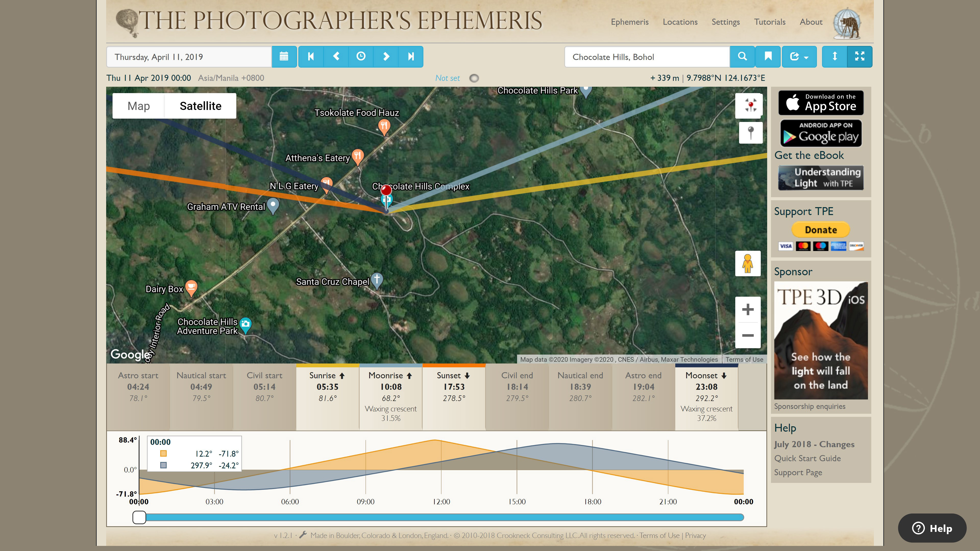Open map Terms of Use link

744,359
